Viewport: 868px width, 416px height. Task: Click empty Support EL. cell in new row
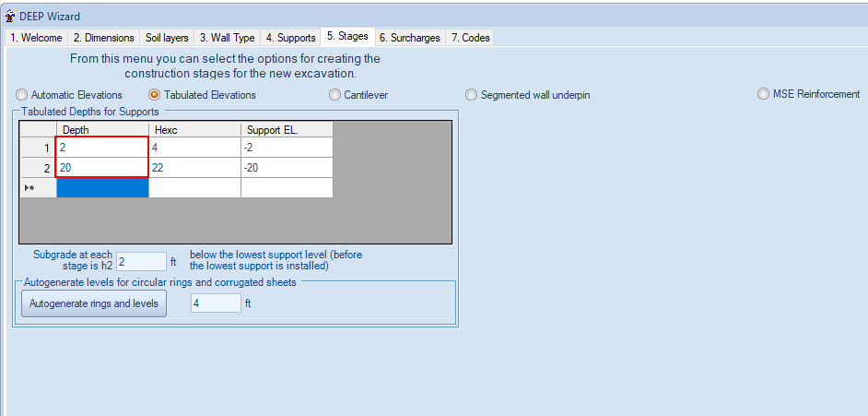[287, 188]
